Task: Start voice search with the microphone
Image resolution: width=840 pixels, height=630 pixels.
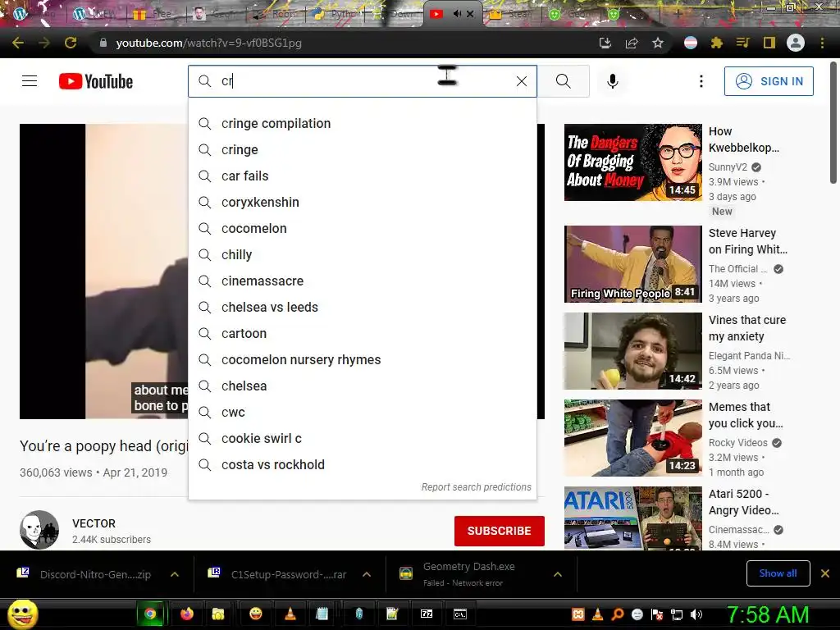Action: click(613, 81)
